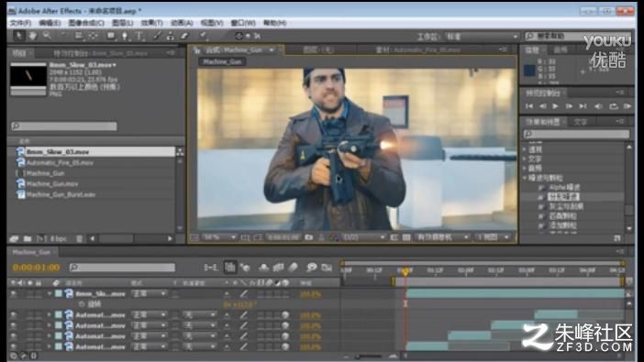
Task: Select the Text tool
Action: coord(139,36)
